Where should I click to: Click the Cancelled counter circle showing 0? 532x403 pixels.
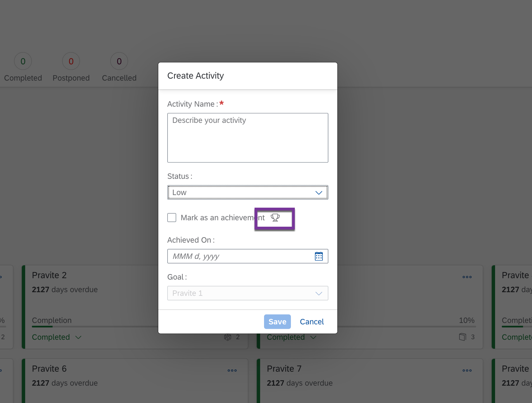pos(119,61)
